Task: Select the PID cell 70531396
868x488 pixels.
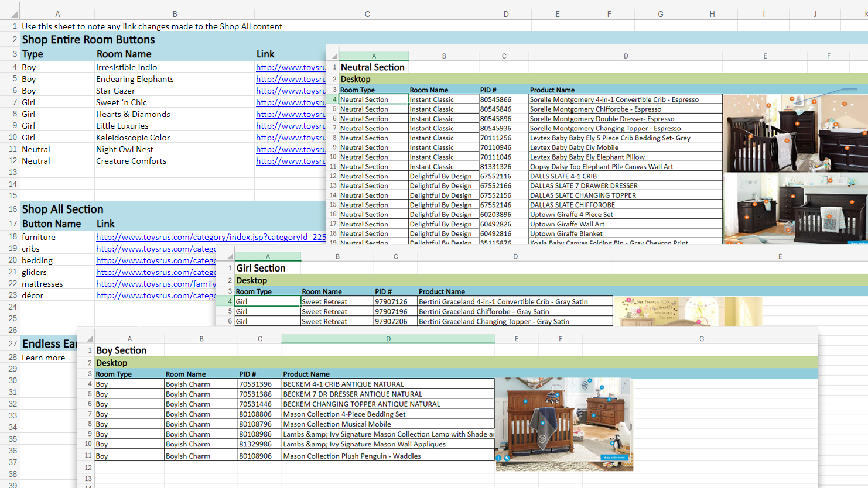Action: point(255,384)
